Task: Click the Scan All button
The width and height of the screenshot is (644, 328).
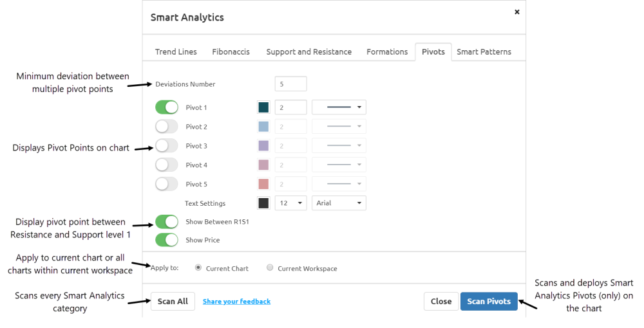Action: (x=173, y=302)
